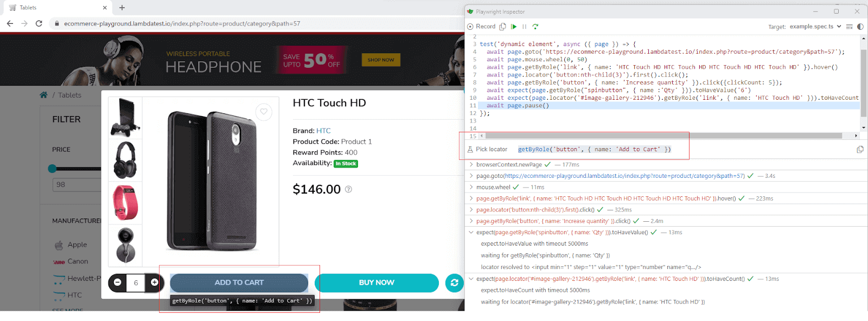Click line 11 await page.pause() in the code

518,106
